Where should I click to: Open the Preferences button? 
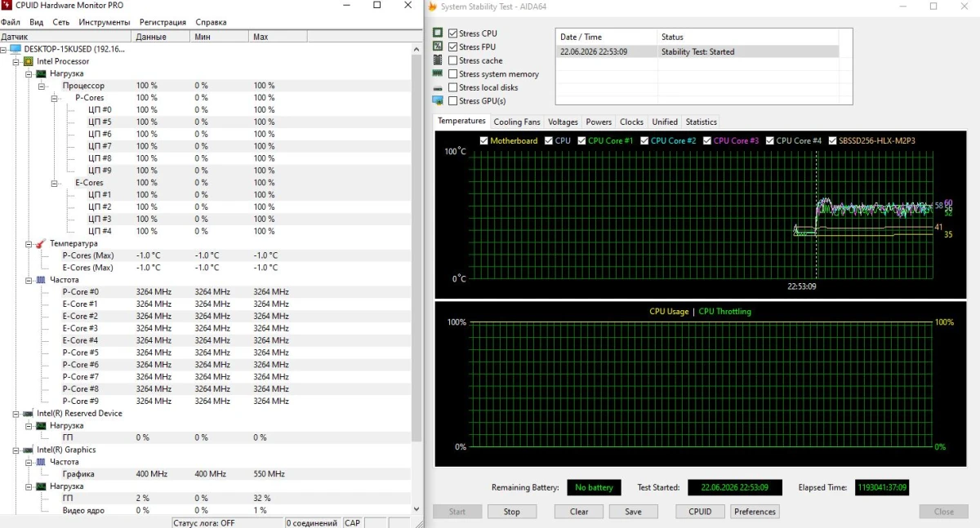click(x=755, y=512)
